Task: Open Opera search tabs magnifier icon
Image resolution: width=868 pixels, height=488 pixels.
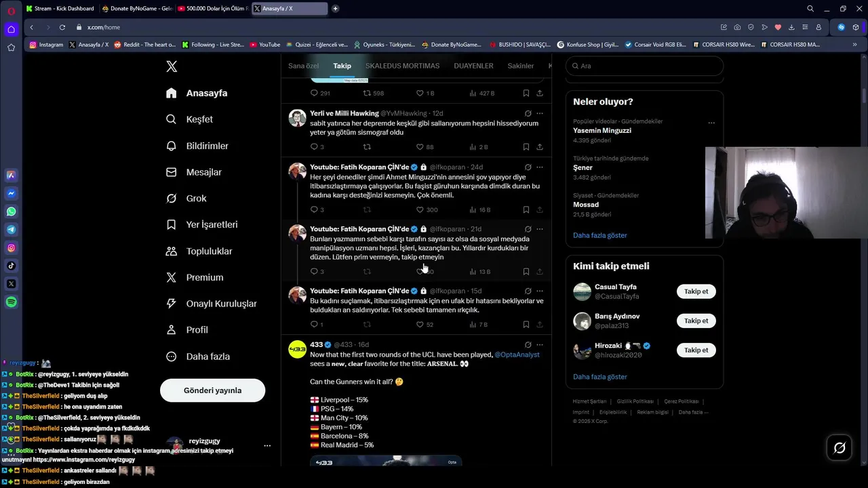Action: (810, 8)
